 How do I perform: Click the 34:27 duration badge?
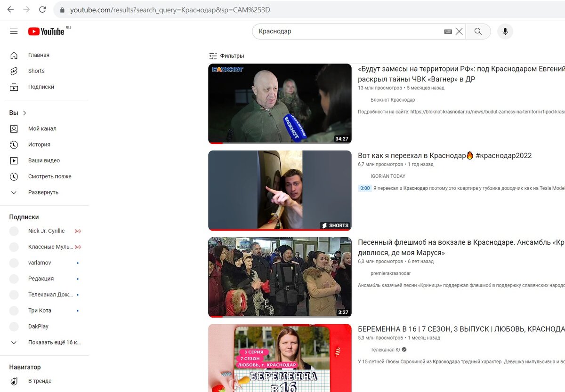coord(342,139)
